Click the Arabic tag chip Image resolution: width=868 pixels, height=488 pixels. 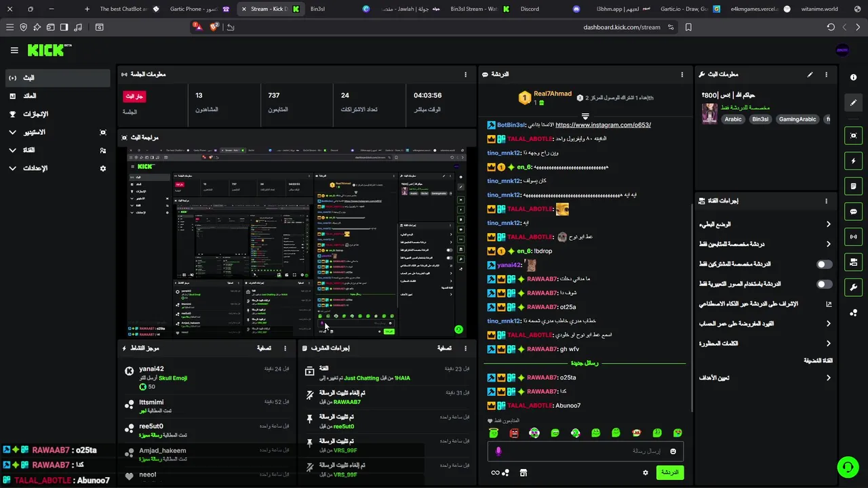point(733,119)
